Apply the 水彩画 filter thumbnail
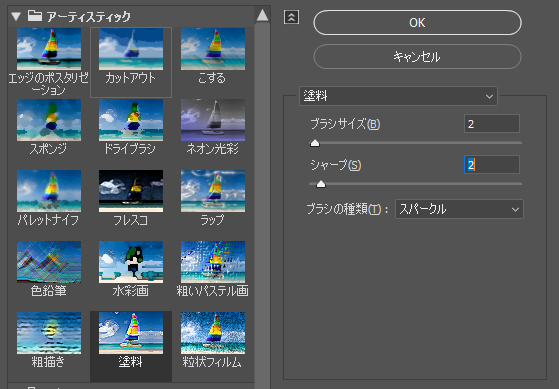 coord(131,262)
